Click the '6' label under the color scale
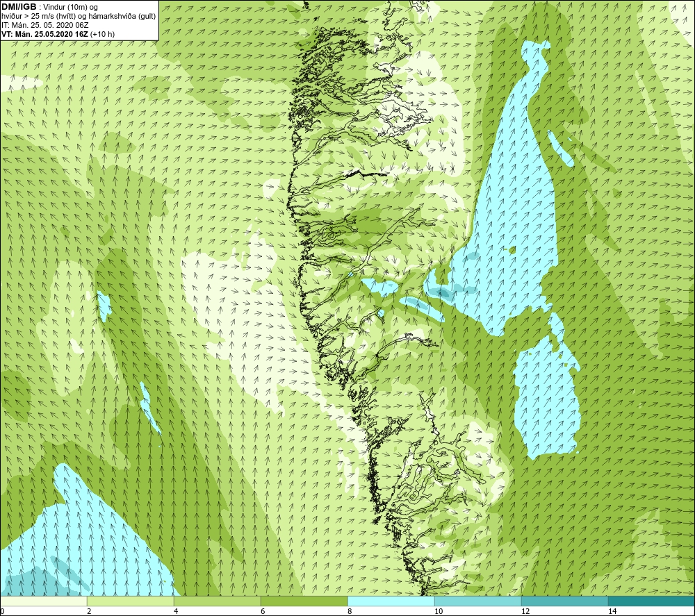This screenshot has width=695, height=616. [263, 612]
